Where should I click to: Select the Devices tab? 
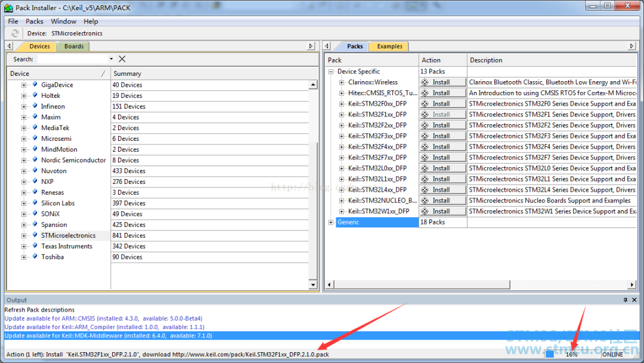39,47
